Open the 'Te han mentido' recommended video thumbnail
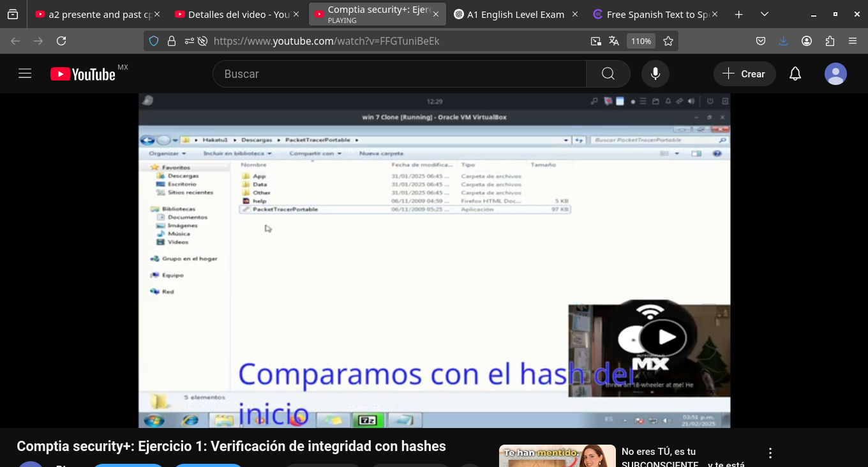This screenshot has height=467, width=868. click(557, 456)
